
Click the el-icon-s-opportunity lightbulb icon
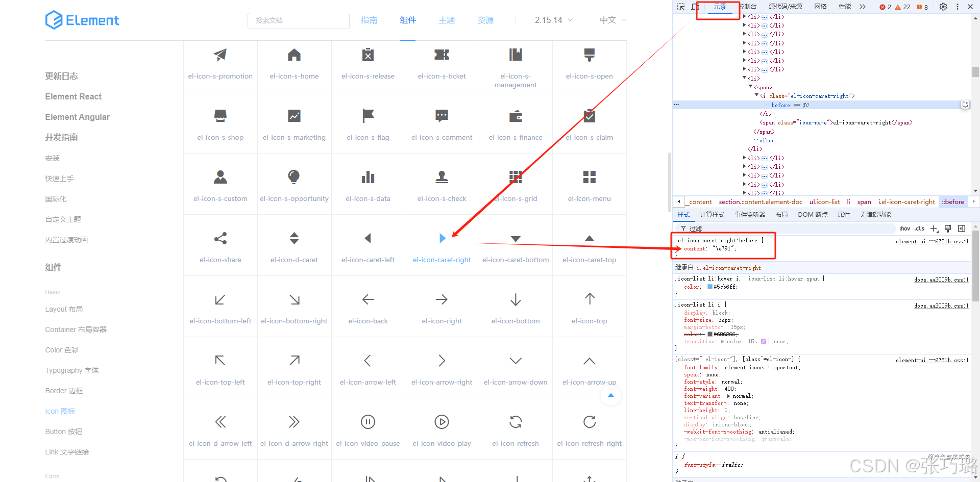point(294,177)
